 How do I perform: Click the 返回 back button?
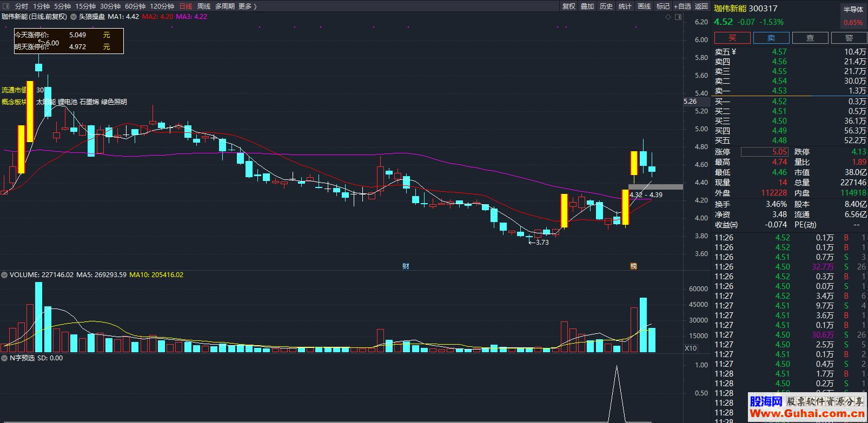click(701, 6)
